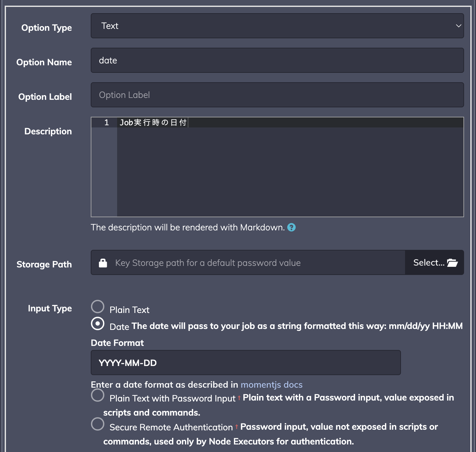
Task: Click the Markdown help question mark icon
Action: pyautogui.click(x=291, y=227)
